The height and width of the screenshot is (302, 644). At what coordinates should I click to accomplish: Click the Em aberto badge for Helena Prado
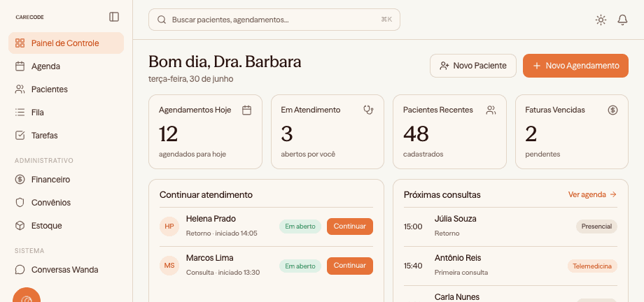click(x=300, y=226)
